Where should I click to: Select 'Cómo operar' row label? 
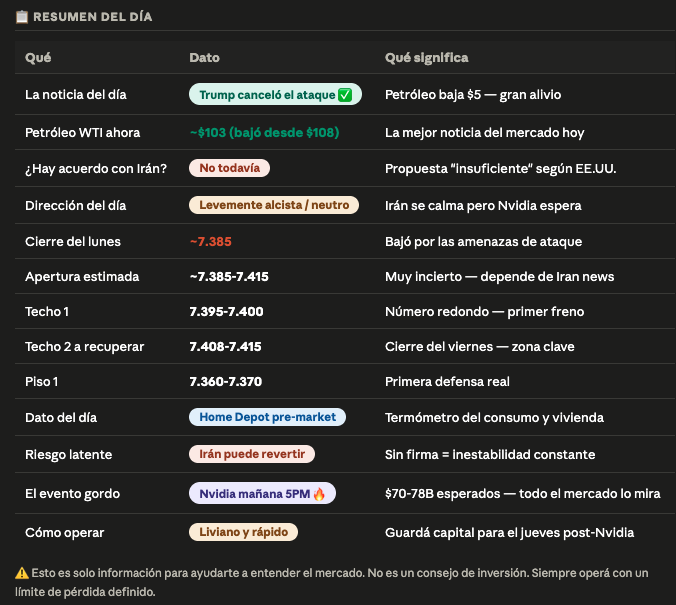point(65,533)
